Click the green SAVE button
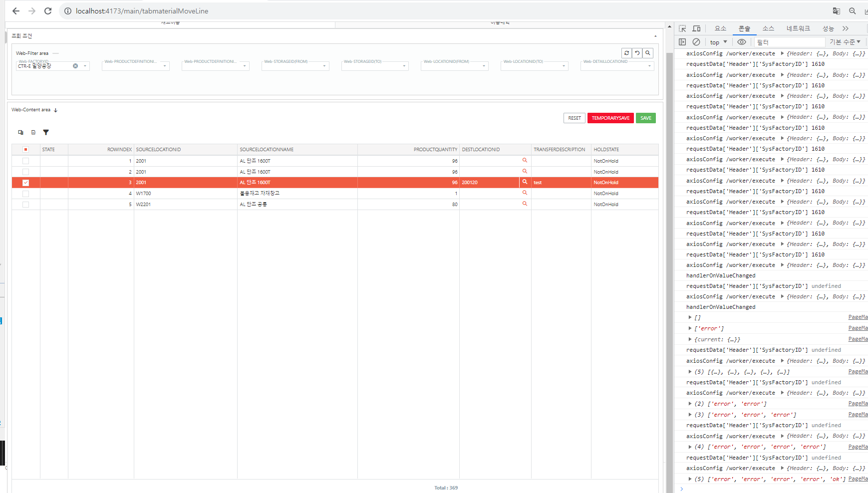The height and width of the screenshot is (493, 868). point(646,118)
